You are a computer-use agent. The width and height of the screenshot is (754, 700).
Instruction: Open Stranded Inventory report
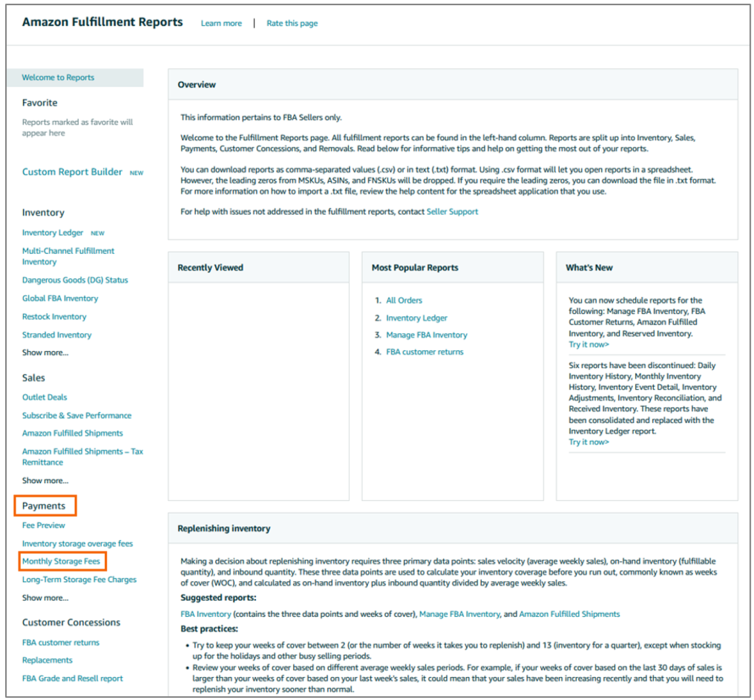click(57, 335)
